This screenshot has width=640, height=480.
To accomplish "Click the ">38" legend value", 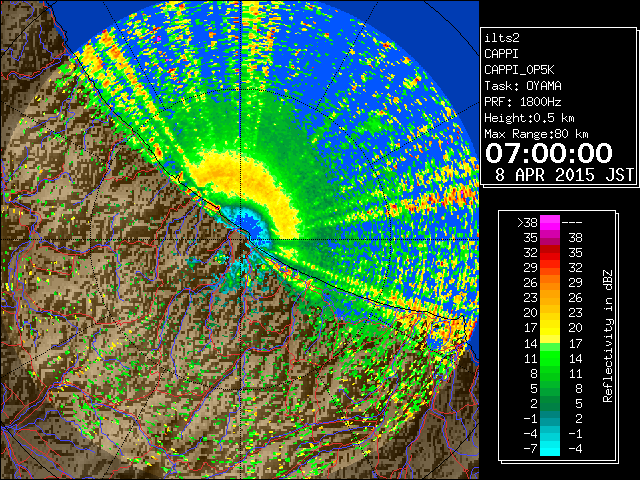I will click(527, 222).
